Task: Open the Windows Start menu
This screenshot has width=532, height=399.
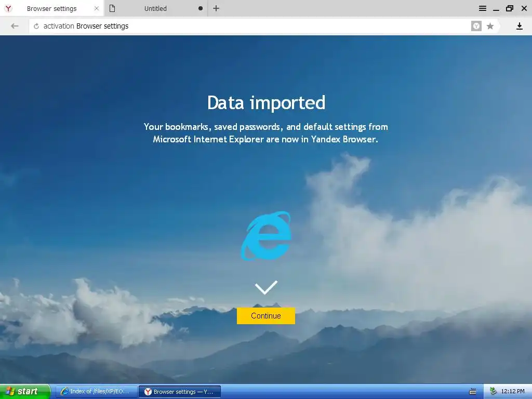Action: (25, 392)
